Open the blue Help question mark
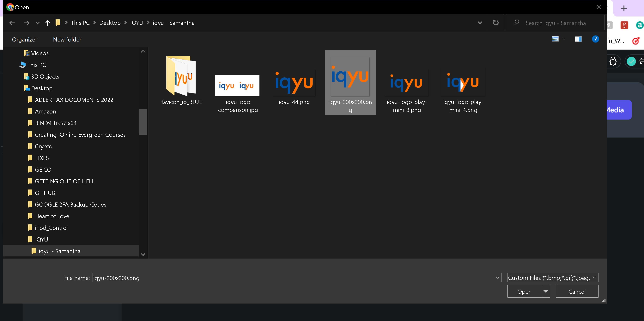This screenshot has height=321, width=644. (x=596, y=39)
